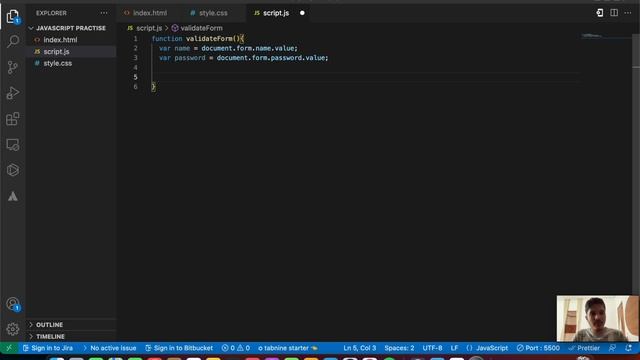Show notifications bell in status bar
This screenshot has width=640, height=360.
pyautogui.click(x=628, y=348)
